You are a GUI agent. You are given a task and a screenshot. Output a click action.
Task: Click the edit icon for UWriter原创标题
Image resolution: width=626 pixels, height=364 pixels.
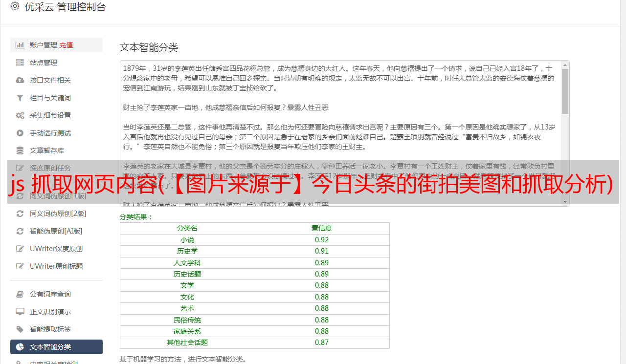[x=20, y=266]
